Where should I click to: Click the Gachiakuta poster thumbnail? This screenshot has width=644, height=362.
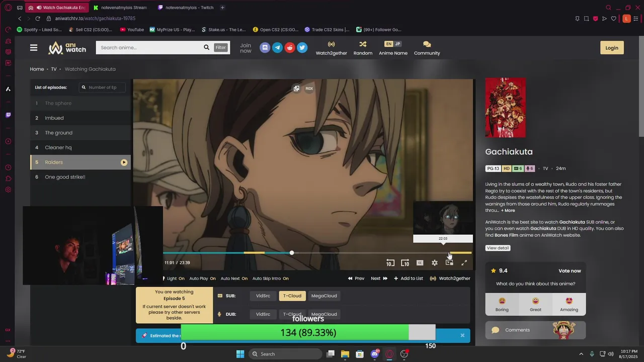pyautogui.click(x=505, y=108)
